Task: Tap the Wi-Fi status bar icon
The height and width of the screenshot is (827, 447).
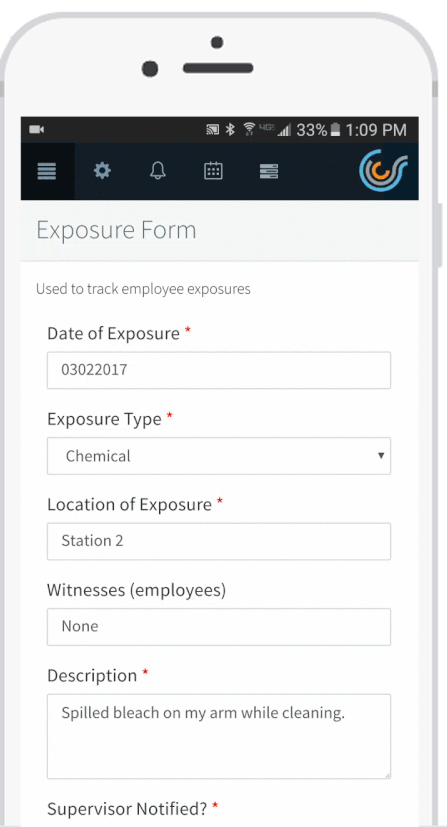Action: click(249, 130)
